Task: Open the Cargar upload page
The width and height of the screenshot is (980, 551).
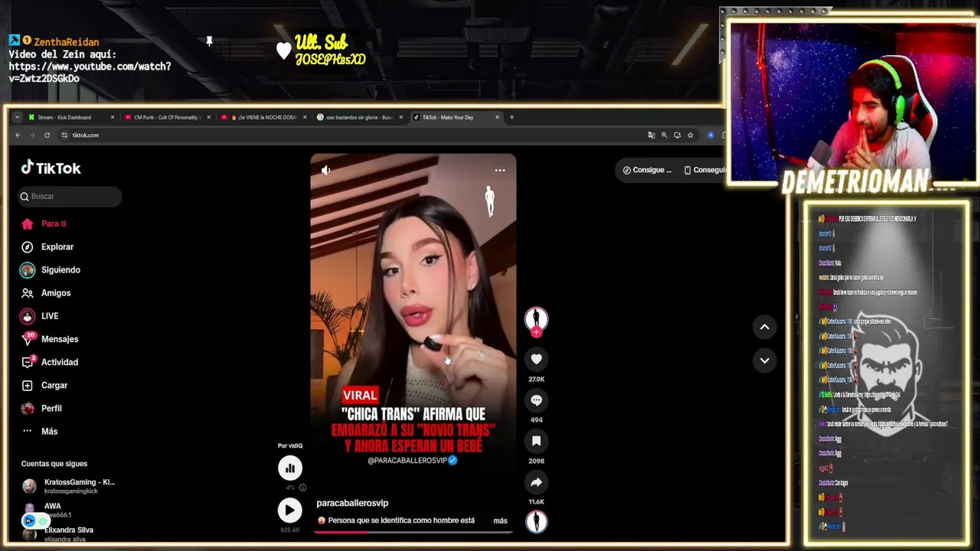Action: point(54,385)
